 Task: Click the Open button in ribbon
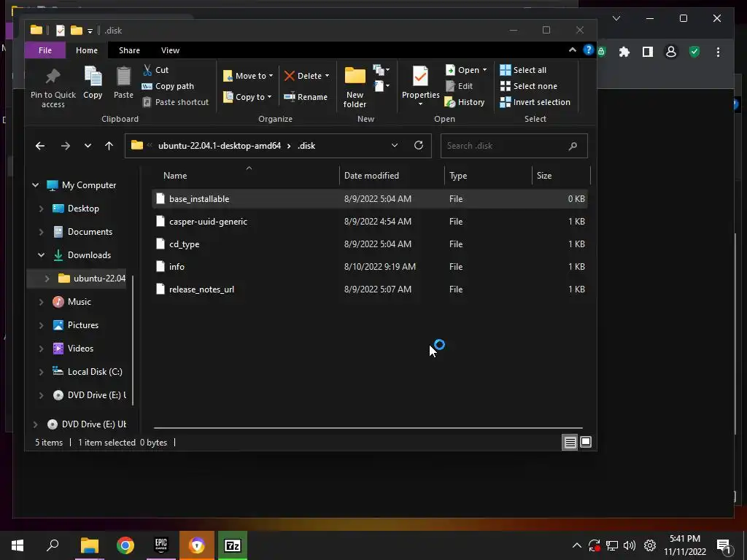pyautogui.click(x=466, y=70)
